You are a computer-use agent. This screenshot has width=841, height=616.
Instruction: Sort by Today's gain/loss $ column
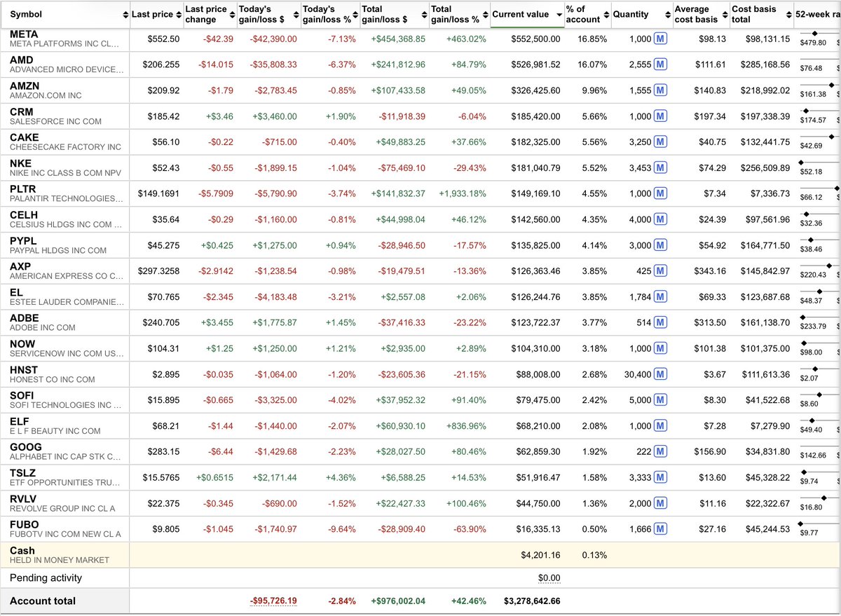click(x=268, y=15)
